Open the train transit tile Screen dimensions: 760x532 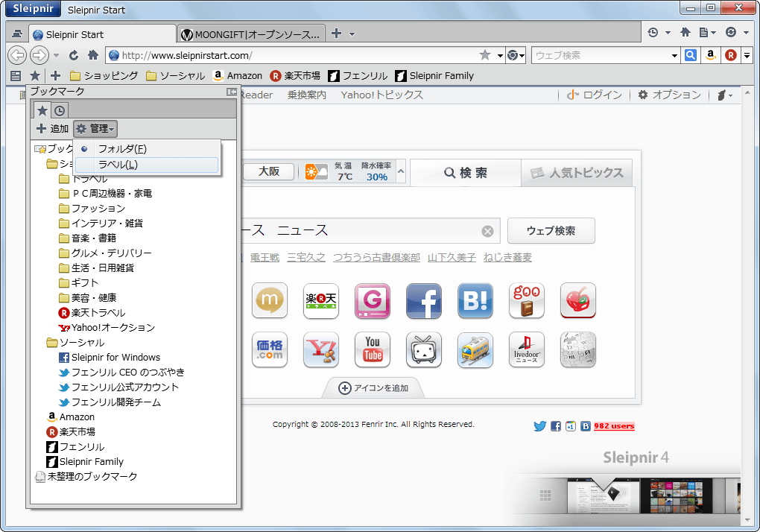(475, 349)
